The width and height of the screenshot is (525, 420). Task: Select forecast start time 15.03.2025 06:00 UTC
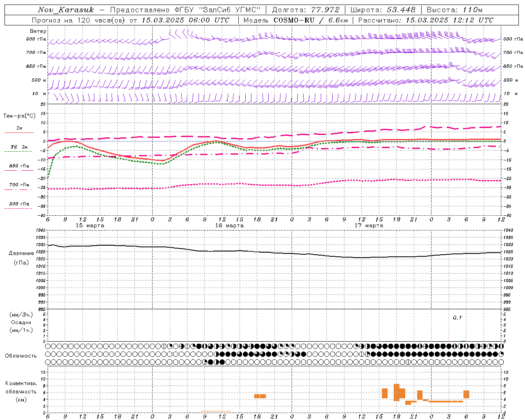(185, 20)
